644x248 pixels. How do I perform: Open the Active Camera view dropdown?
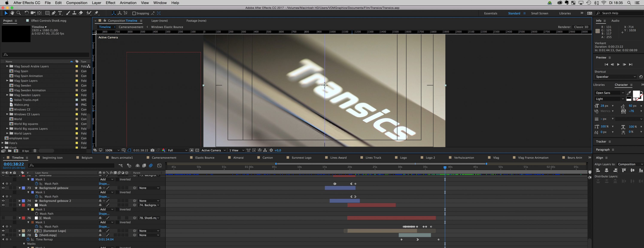coord(214,150)
